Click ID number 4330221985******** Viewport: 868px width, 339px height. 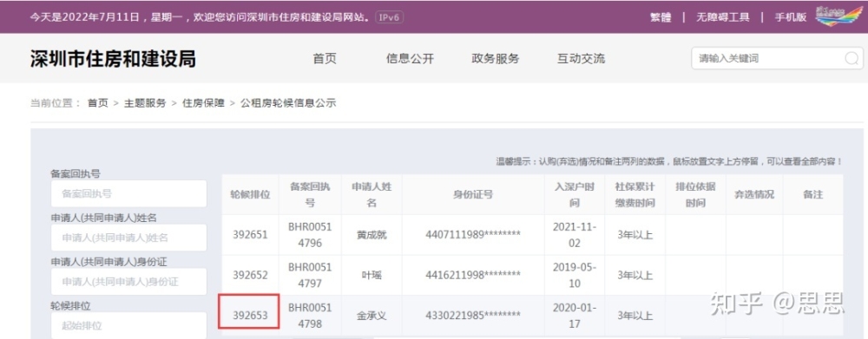[473, 316]
